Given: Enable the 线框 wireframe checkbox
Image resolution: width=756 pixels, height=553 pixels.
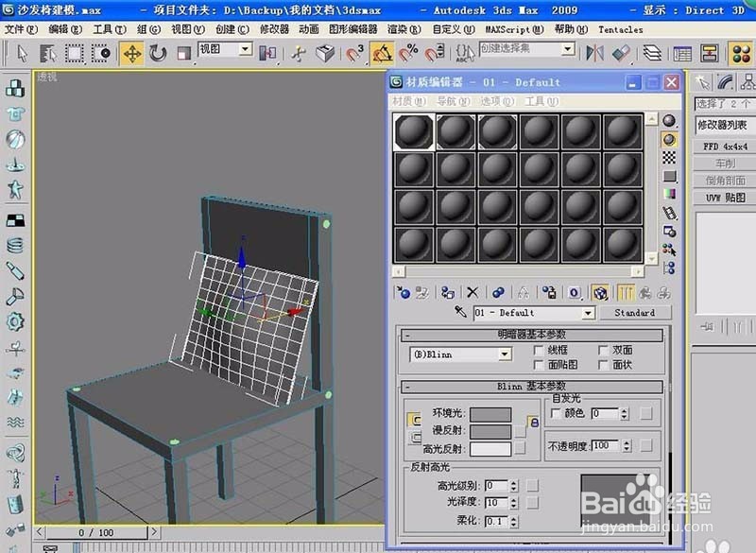Looking at the screenshot, I should pyautogui.click(x=541, y=350).
